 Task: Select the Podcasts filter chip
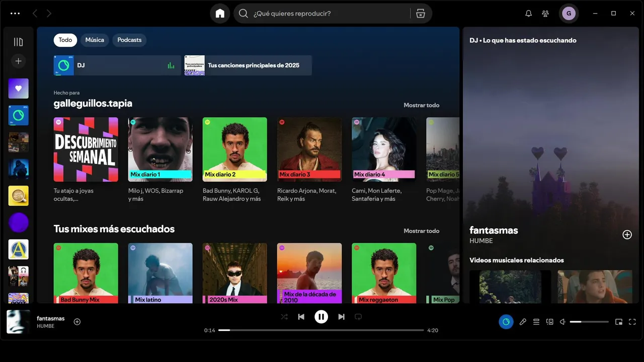pos(129,40)
